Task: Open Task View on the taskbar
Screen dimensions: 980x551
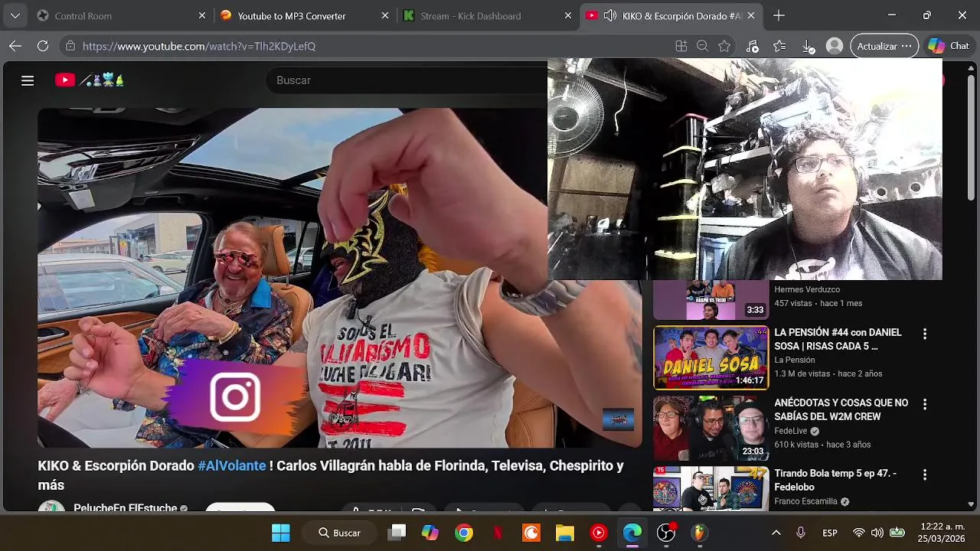Action: pyautogui.click(x=396, y=533)
